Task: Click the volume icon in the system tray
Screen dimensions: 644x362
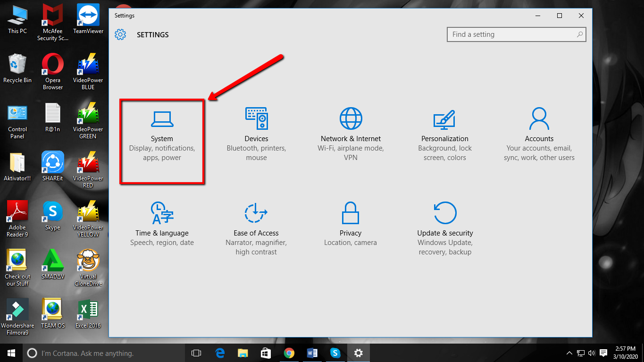Action: [x=591, y=353]
